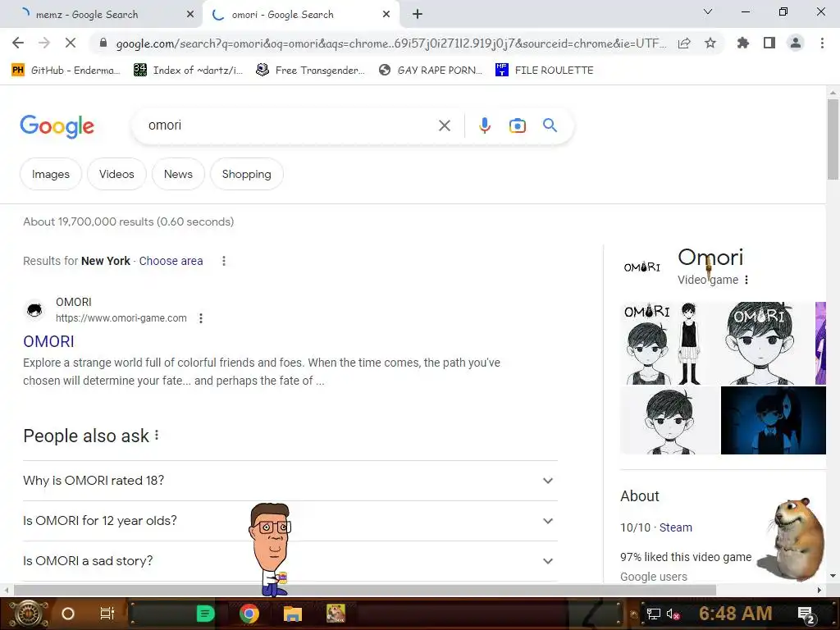Click the Cortana circle on taskbar
This screenshot has width=840, height=630.
(x=68, y=614)
